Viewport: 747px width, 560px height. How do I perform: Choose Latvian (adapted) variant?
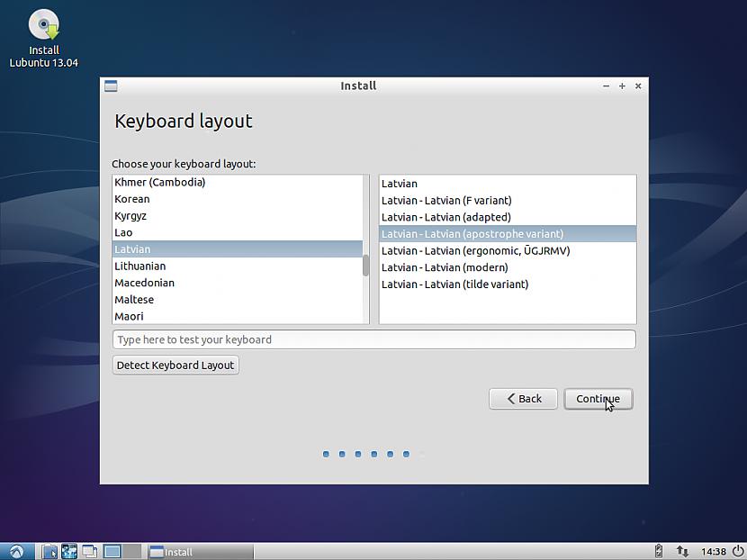click(508, 217)
